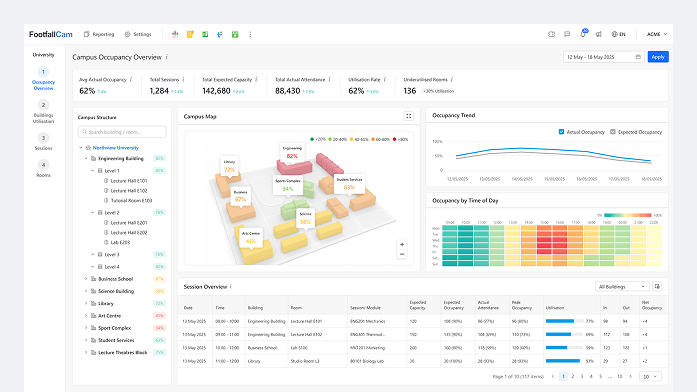Screen dimensions: 697x392
Task: Click the export icon in Session Overview
Action: point(657,287)
